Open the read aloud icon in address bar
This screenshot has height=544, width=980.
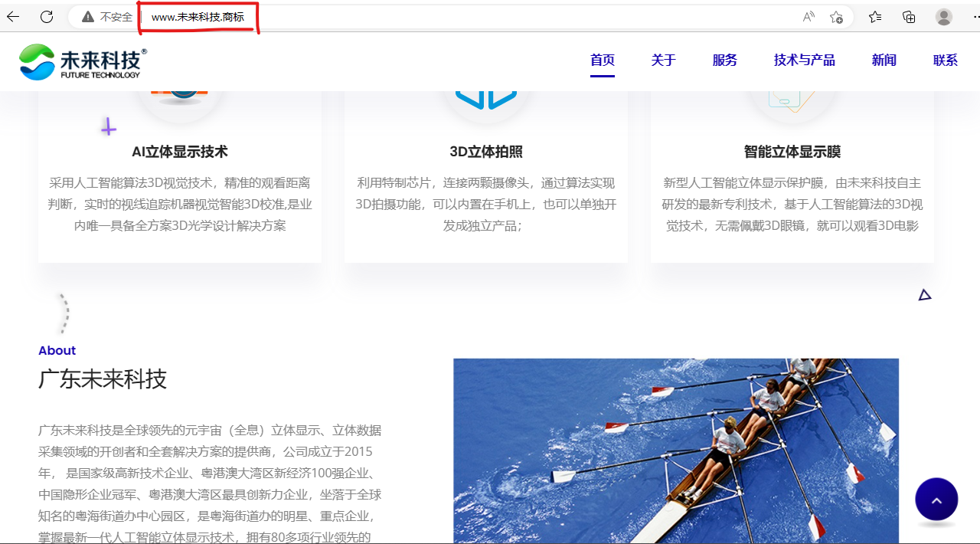click(x=808, y=17)
